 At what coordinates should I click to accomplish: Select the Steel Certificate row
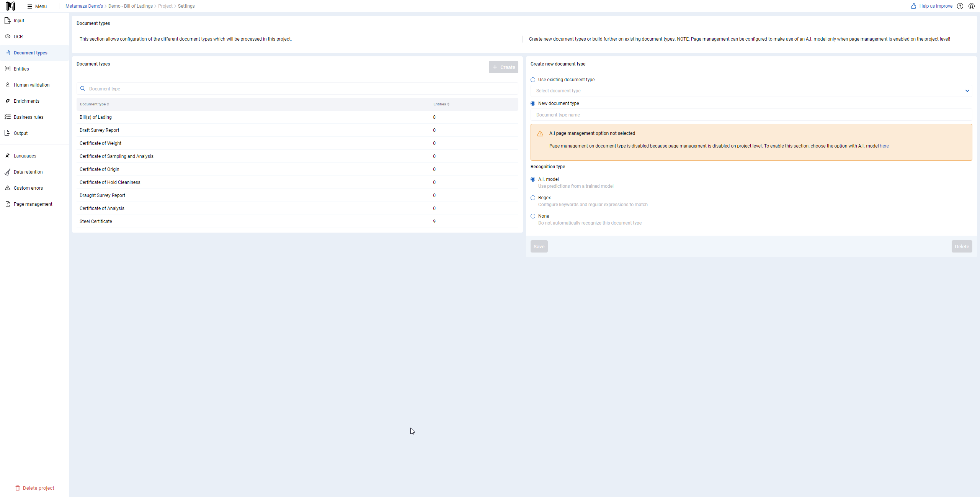click(297, 221)
